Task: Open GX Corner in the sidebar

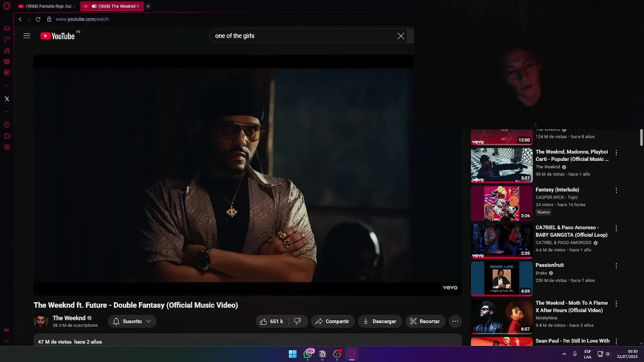Action: (x=7, y=29)
